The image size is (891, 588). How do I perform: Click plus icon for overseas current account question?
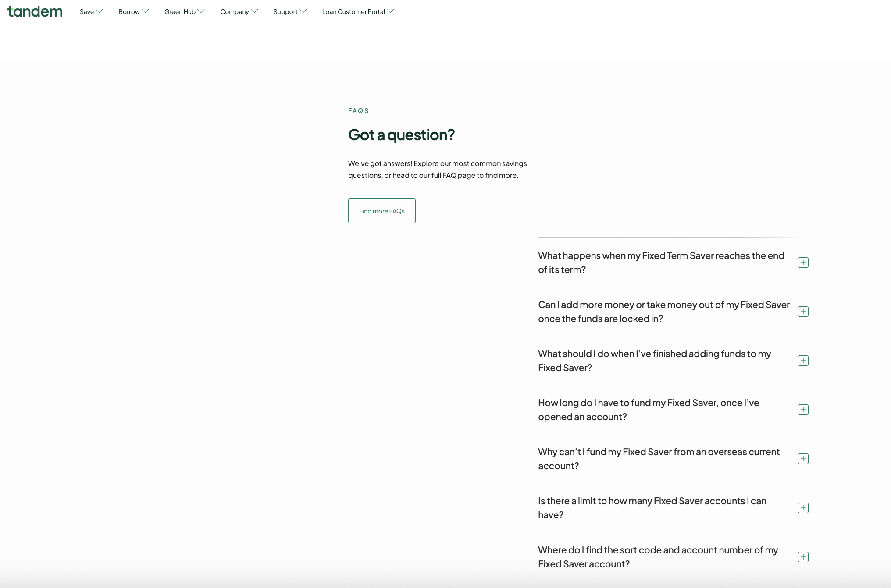(803, 459)
